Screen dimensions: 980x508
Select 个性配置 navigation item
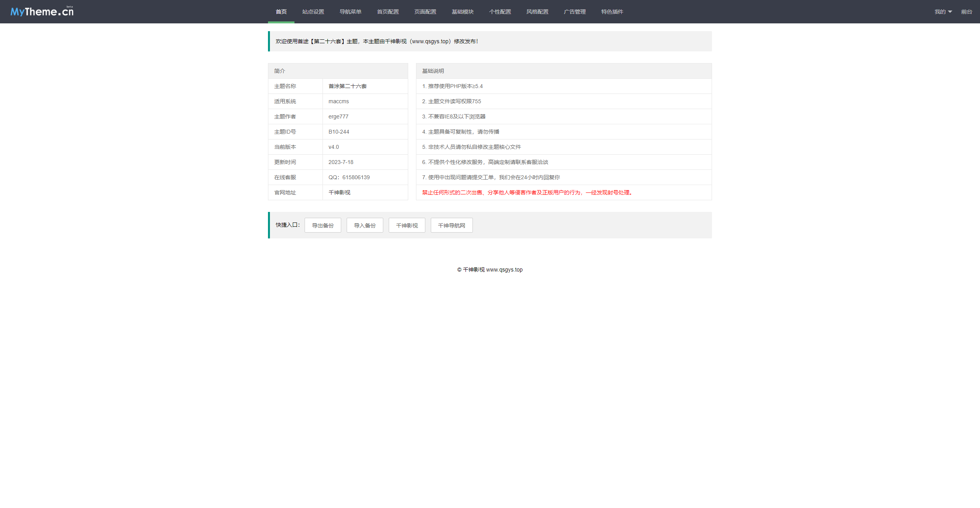point(500,12)
